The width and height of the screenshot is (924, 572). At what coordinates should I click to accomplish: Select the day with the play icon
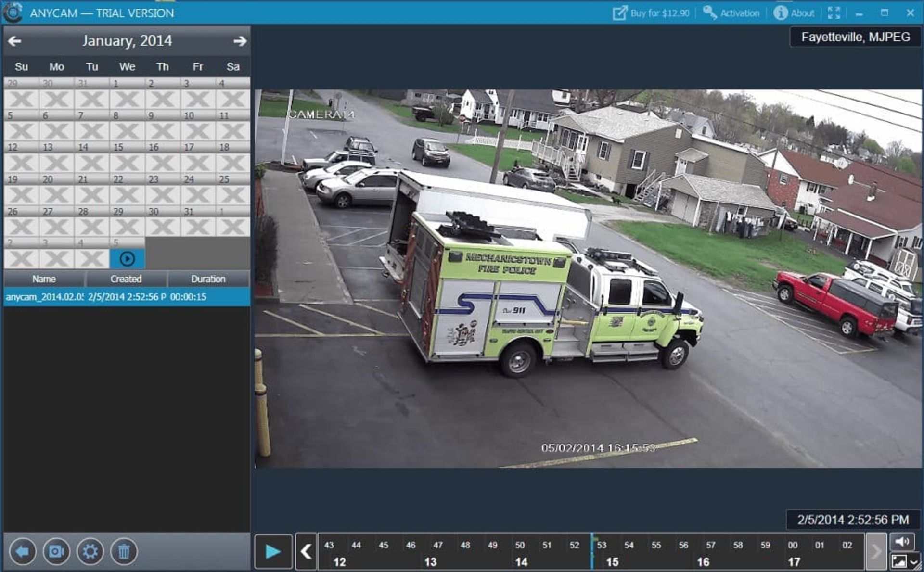127,259
